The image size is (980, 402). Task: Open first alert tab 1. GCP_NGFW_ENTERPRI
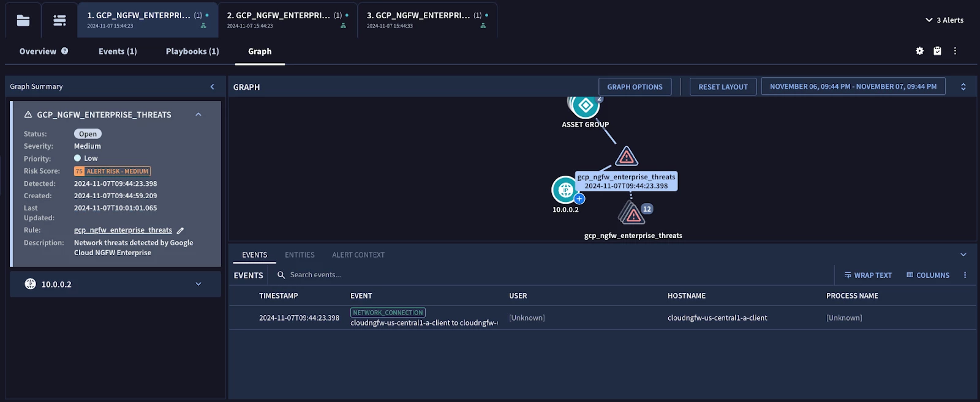[x=147, y=20]
